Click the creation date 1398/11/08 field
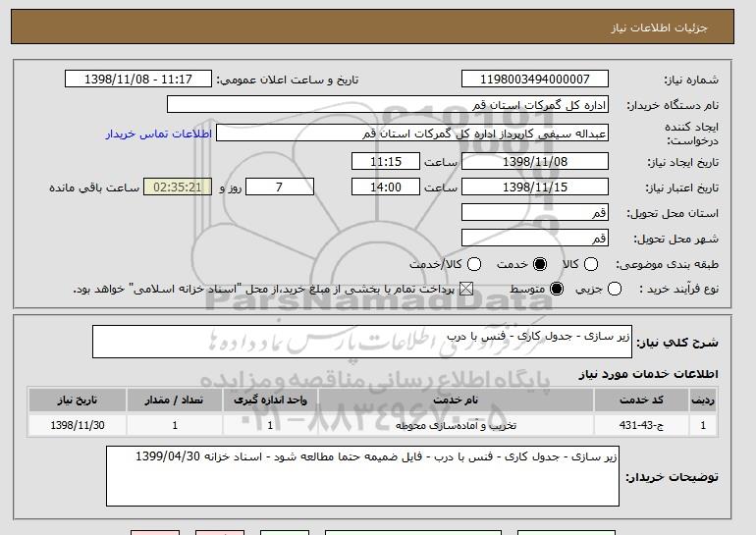This screenshot has width=756, height=535. pyautogui.click(x=535, y=161)
